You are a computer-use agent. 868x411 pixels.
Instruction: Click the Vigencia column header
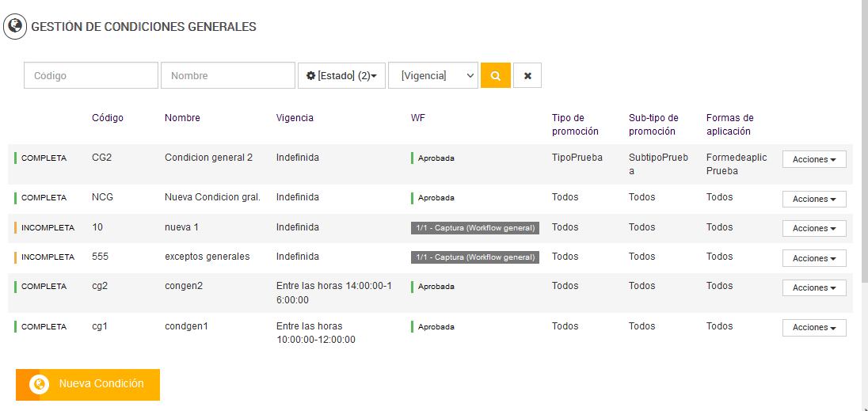click(295, 118)
